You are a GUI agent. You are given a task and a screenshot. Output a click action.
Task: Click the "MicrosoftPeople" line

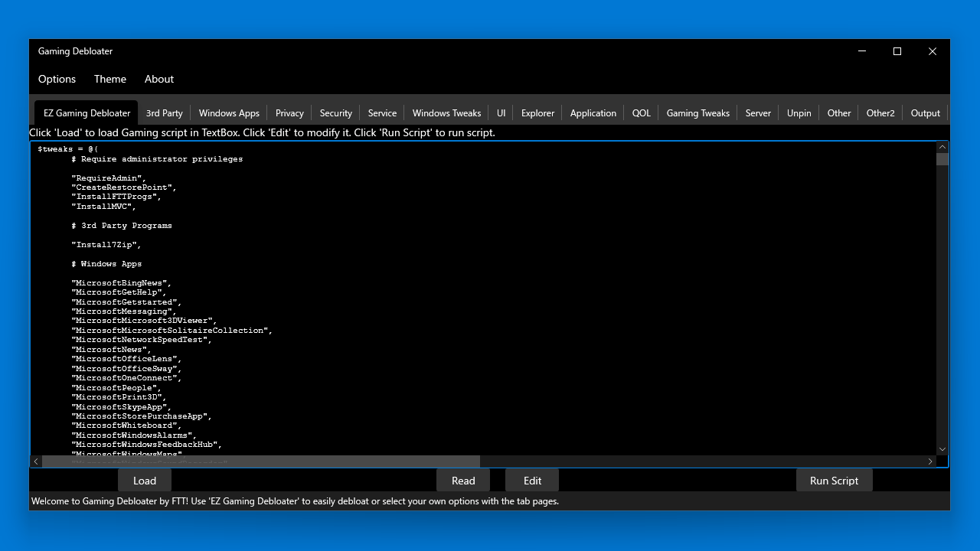116,388
